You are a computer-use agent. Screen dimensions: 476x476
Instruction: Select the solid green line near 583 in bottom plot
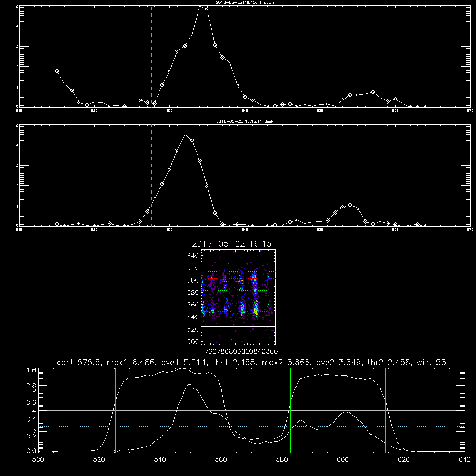coord(290,410)
